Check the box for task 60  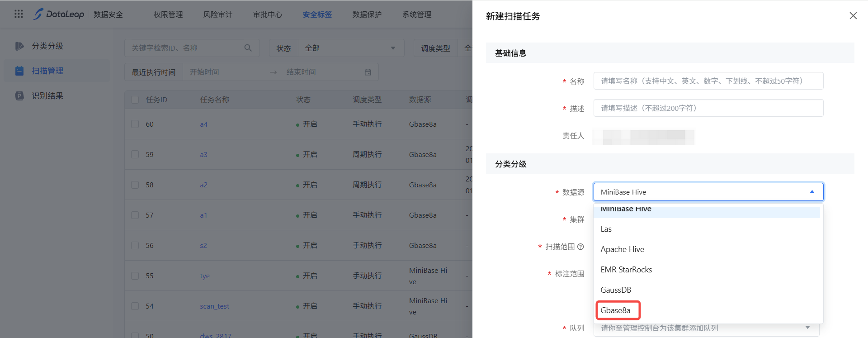[135, 124]
